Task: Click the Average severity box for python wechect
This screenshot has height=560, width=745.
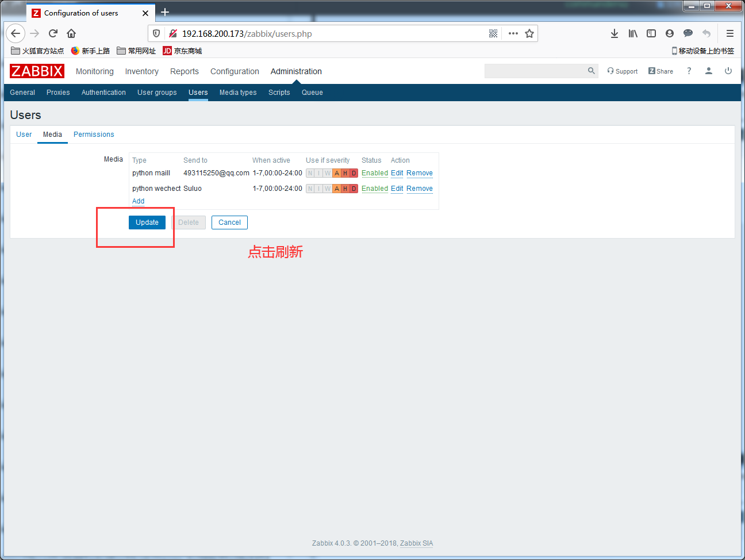Action: point(337,189)
